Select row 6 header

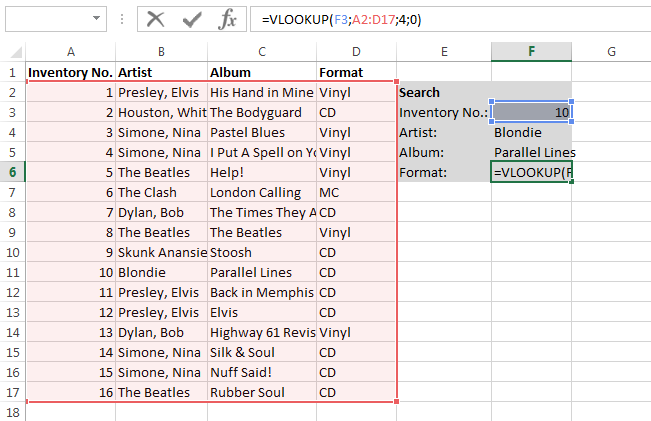(x=12, y=172)
